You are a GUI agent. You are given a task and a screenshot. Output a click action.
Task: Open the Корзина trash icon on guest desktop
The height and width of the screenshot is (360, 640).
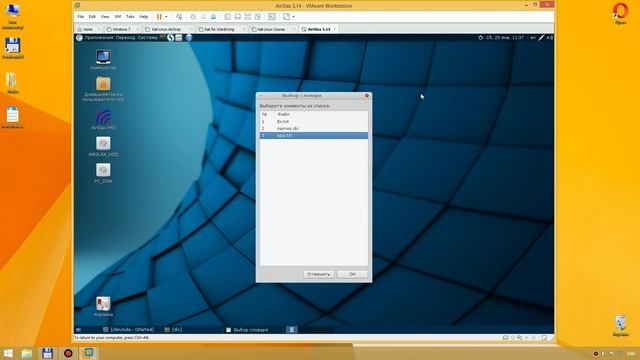103,307
